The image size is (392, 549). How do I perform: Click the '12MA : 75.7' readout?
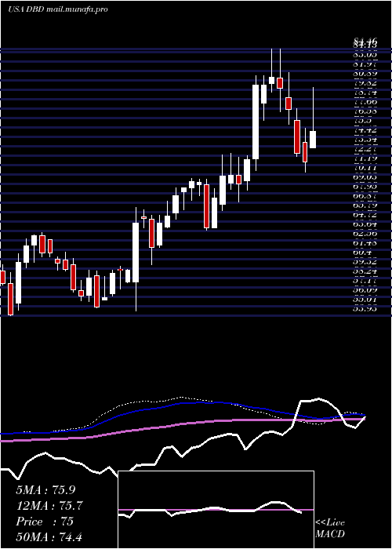click(x=49, y=506)
